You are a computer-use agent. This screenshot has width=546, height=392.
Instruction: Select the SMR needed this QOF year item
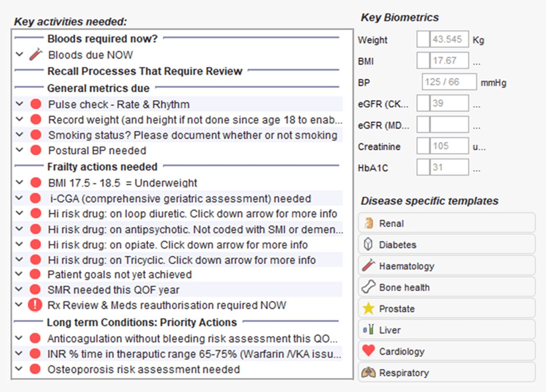point(113,290)
